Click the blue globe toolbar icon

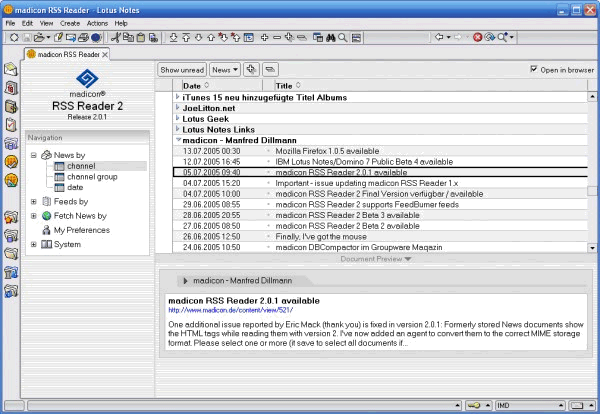pos(96,37)
